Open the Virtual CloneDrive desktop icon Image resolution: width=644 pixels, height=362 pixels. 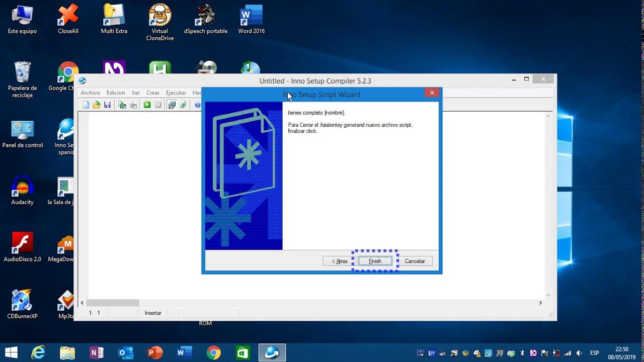point(160,23)
